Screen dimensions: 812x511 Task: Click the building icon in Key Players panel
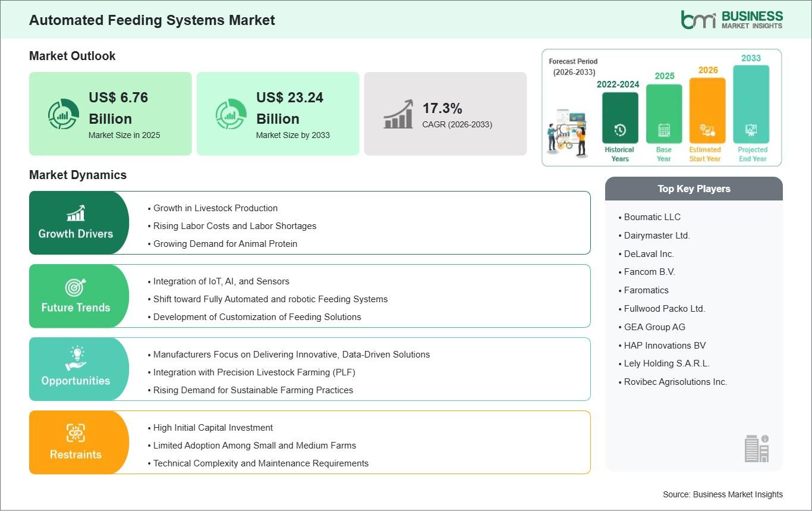pyautogui.click(x=757, y=448)
